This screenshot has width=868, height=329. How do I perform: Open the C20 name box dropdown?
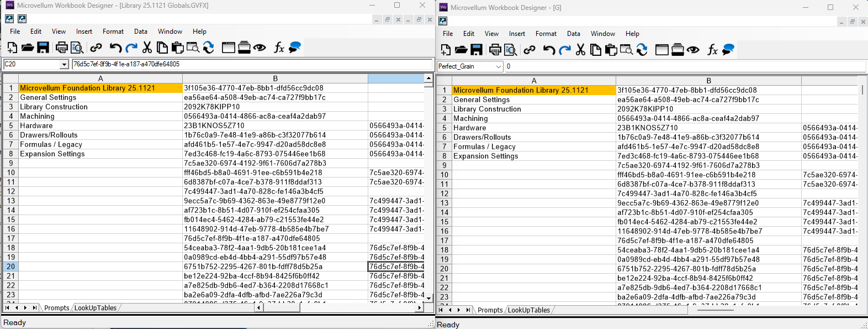click(x=64, y=65)
